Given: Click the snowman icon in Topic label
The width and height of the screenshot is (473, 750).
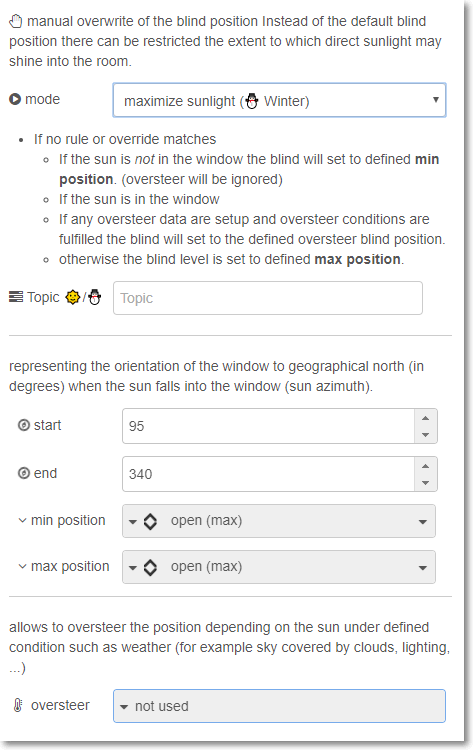Looking at the screenshot, I should [x=95, y=297].
